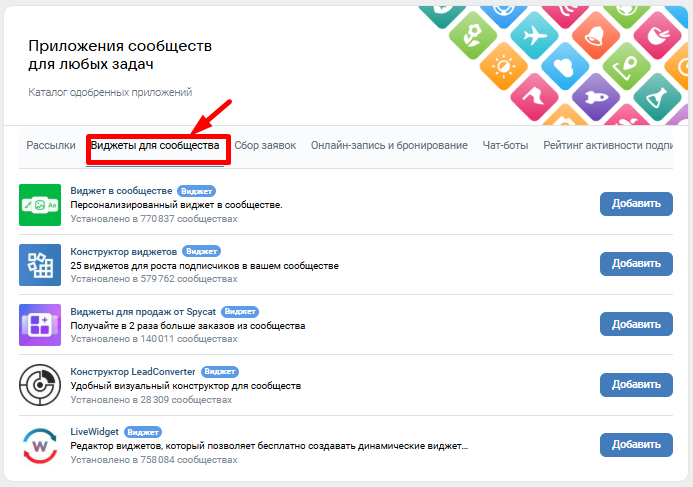Screen dimensions: 693x487
Task: Click the purple Spycat widgets app icon
Action: [x=40, y=325]
